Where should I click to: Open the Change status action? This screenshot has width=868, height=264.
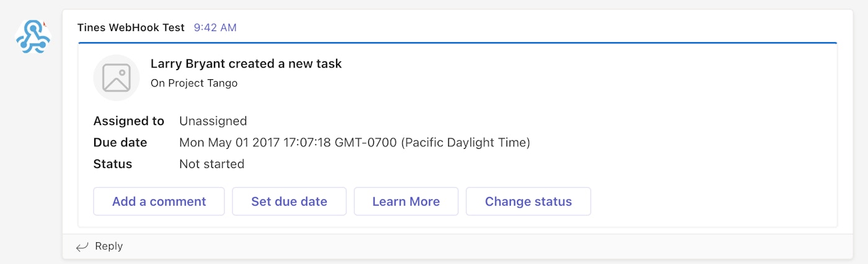click(x=528, y=201)
